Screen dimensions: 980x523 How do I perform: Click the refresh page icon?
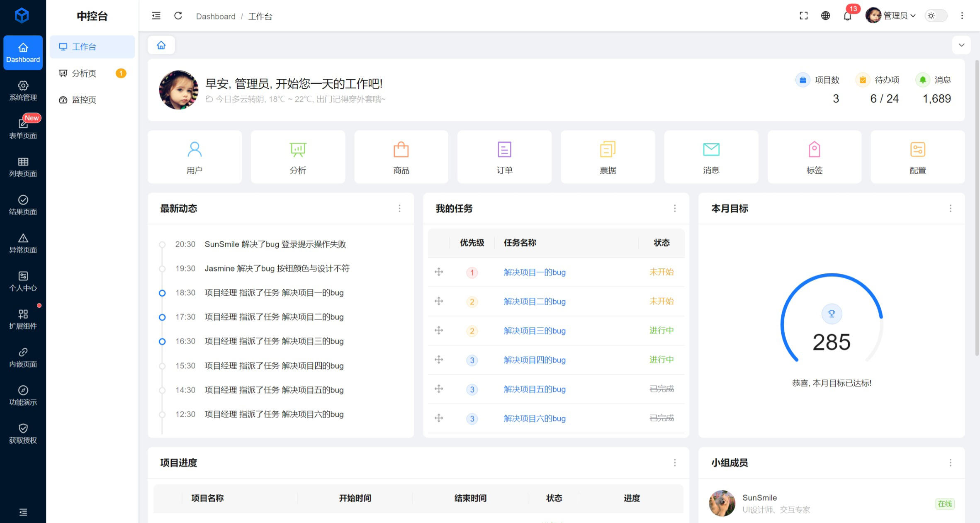click(178, 16)
